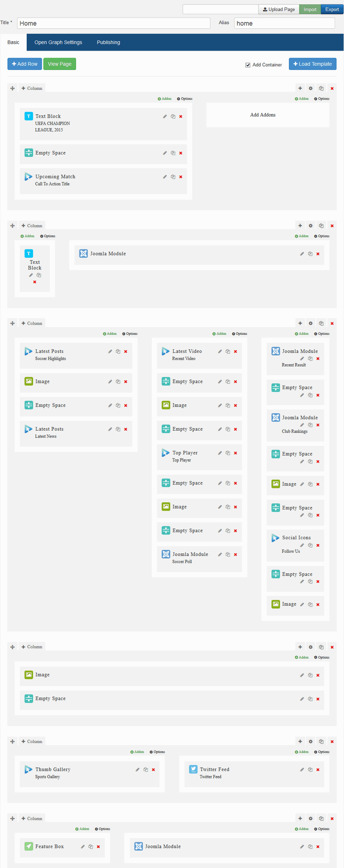Click the Export button
The image size is (344, 868).
click(332, 9)
